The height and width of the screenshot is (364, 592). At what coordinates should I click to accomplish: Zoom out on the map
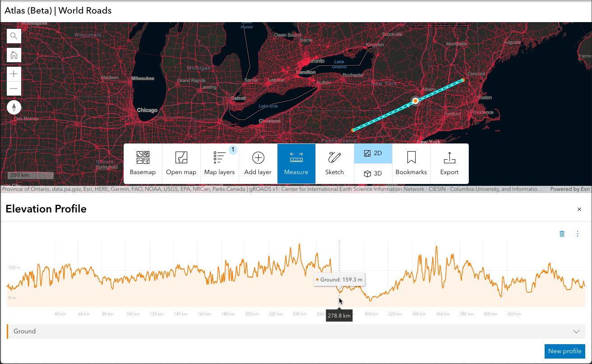tap(14, 89)
